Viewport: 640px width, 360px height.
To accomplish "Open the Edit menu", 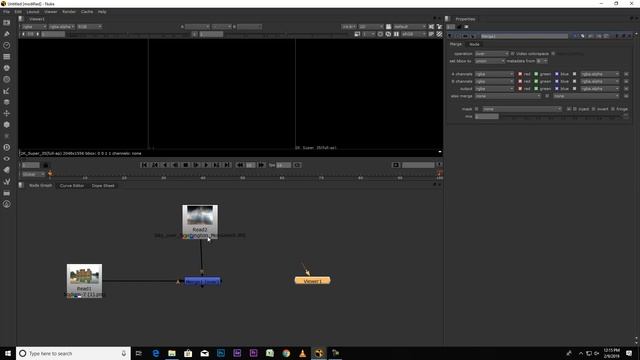I will coord(18,12).
